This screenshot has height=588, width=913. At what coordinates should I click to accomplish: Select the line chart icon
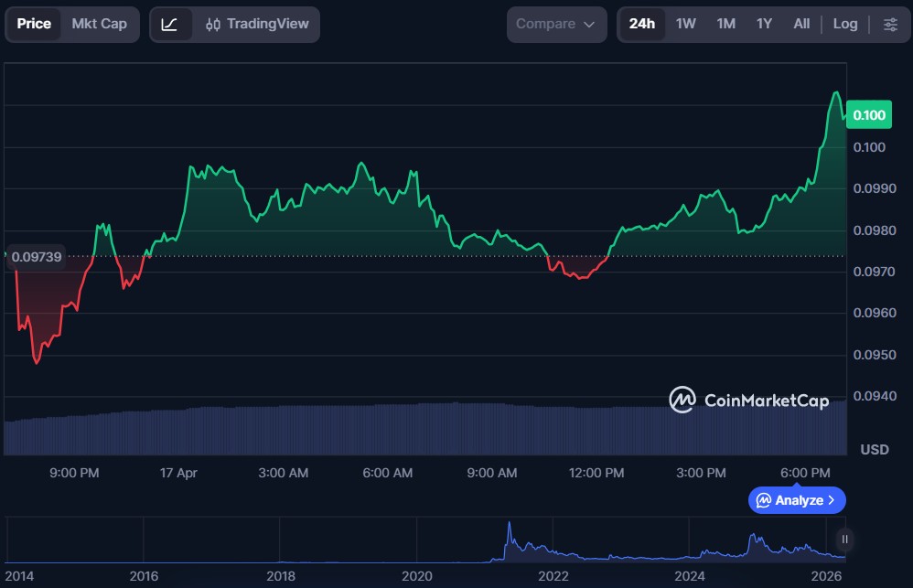(170, 24)
